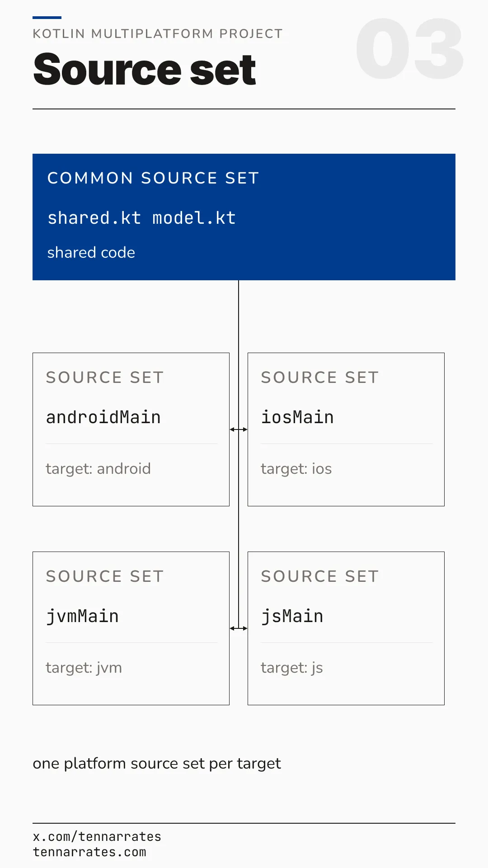Click the 'target: js' label
The image size is (488, 868).
pos(291,668)
